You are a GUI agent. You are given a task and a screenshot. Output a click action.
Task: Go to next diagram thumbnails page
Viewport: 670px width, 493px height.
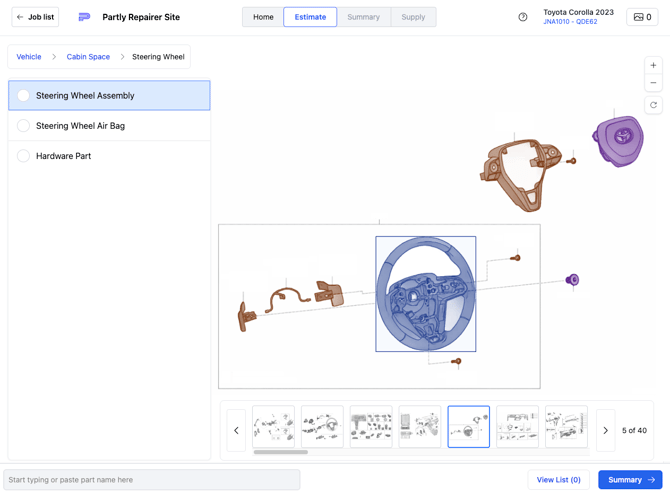605,430
